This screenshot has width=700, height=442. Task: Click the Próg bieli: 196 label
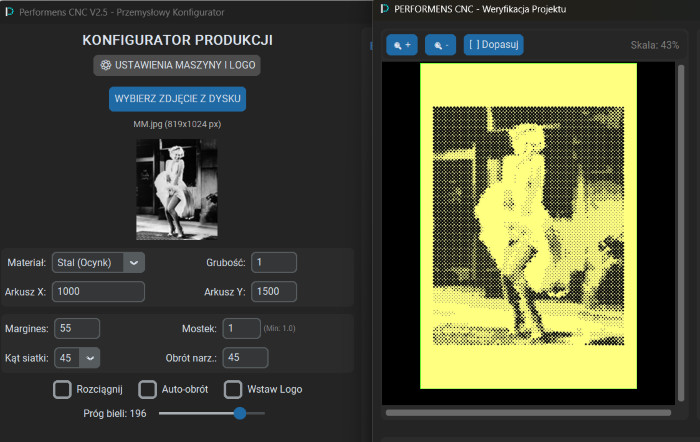pos(115,413)
